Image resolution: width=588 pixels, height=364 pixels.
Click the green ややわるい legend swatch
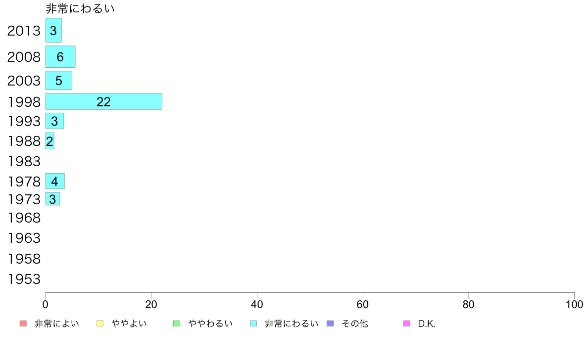pos(177,323)
